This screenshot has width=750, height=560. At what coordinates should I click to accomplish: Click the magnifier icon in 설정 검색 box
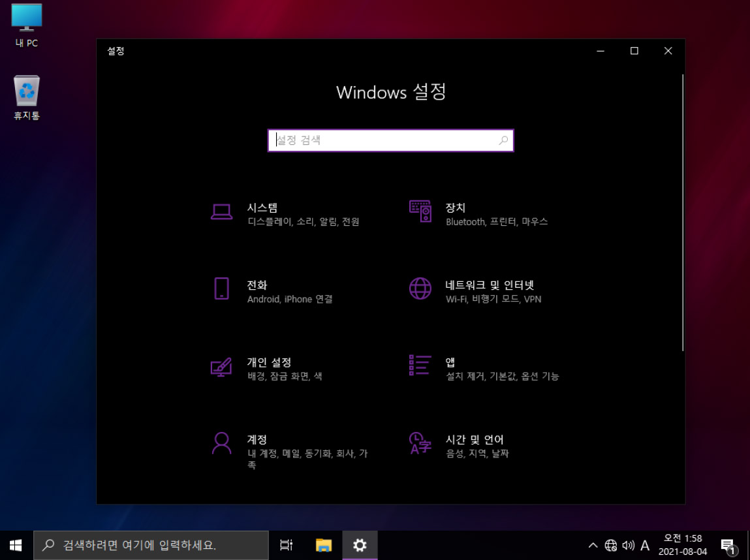point(503,140)
